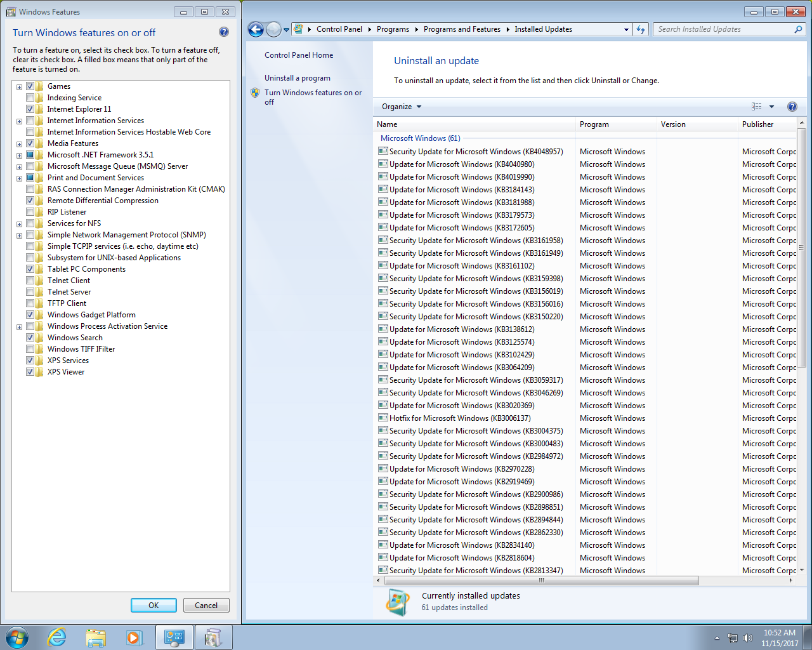This screenshot has height=650, width=812.
Task: Click the volume speaker icon in tray
Action: point(748,638)
